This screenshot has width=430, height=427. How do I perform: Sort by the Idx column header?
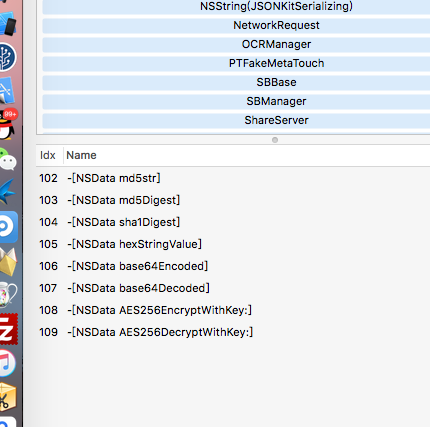(49, 155)
